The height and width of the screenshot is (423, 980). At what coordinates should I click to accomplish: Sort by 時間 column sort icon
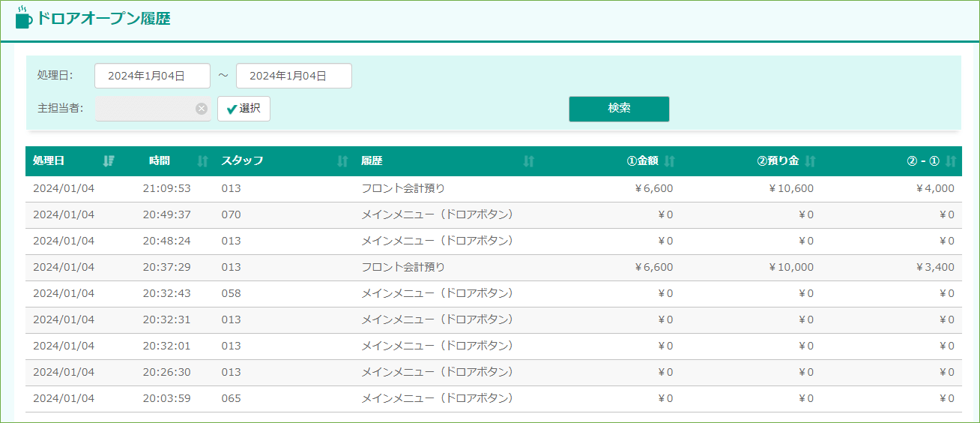(x=202, y=160)
